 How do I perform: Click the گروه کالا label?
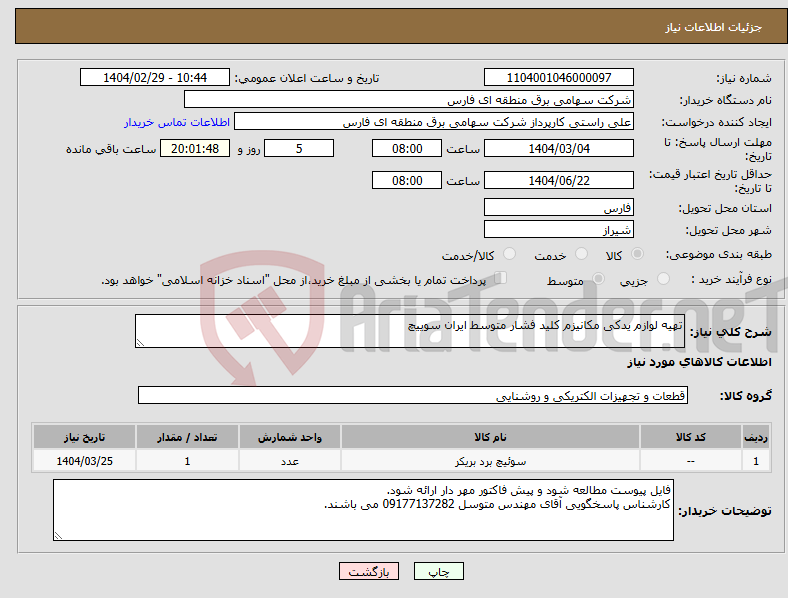point(746,395)
